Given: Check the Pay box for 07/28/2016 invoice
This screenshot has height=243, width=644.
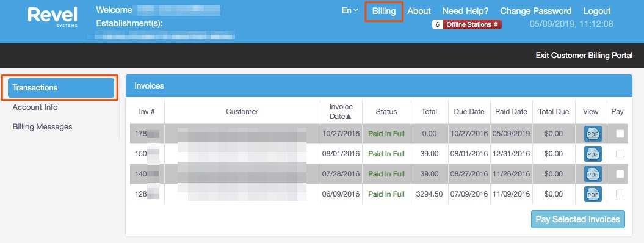Looking at the screenshot, I should coord(620,174).
